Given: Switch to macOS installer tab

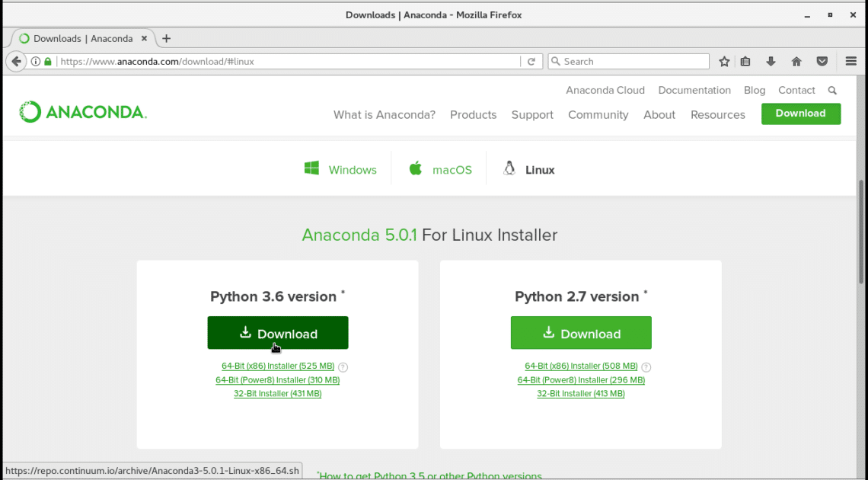Looking at the screenshot, I should tap(440, 169).
